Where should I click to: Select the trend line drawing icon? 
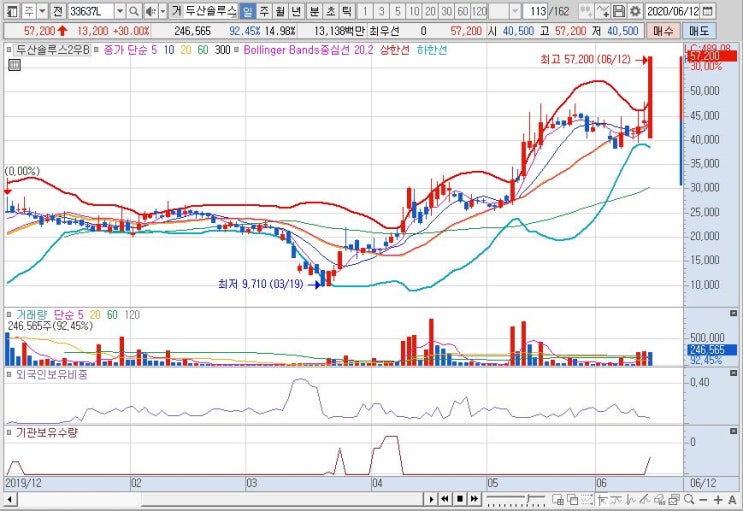pyautogui.click(x=645, y=500)
